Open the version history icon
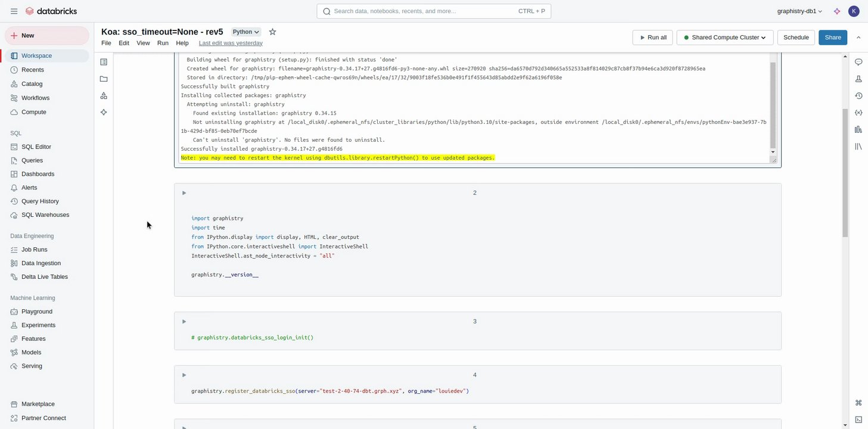This screenshot has width=868, height=429. point(858,95)
